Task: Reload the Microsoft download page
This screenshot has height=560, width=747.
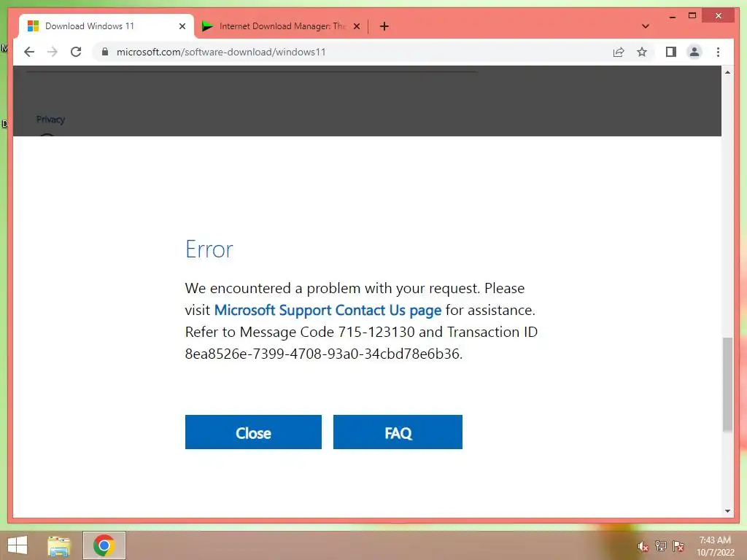Action: click(x=76, y=52)
